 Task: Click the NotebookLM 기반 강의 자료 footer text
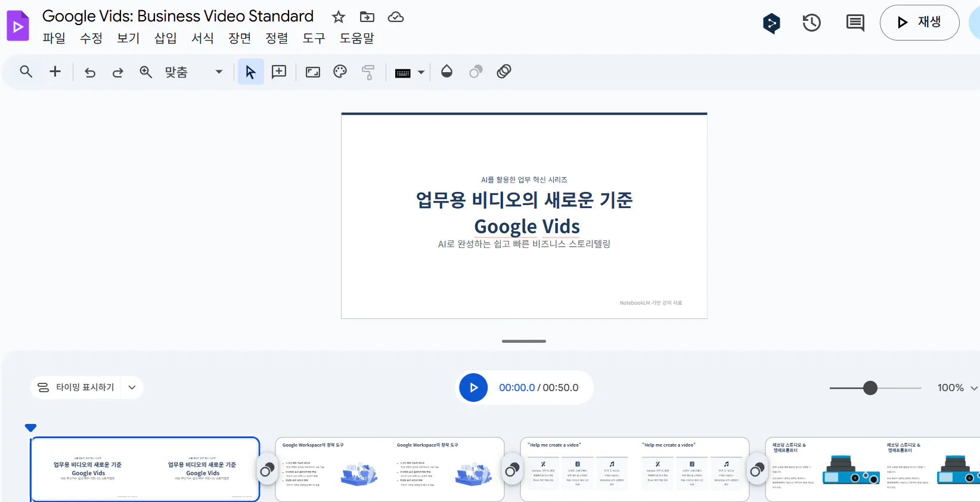tap(651, 303)
